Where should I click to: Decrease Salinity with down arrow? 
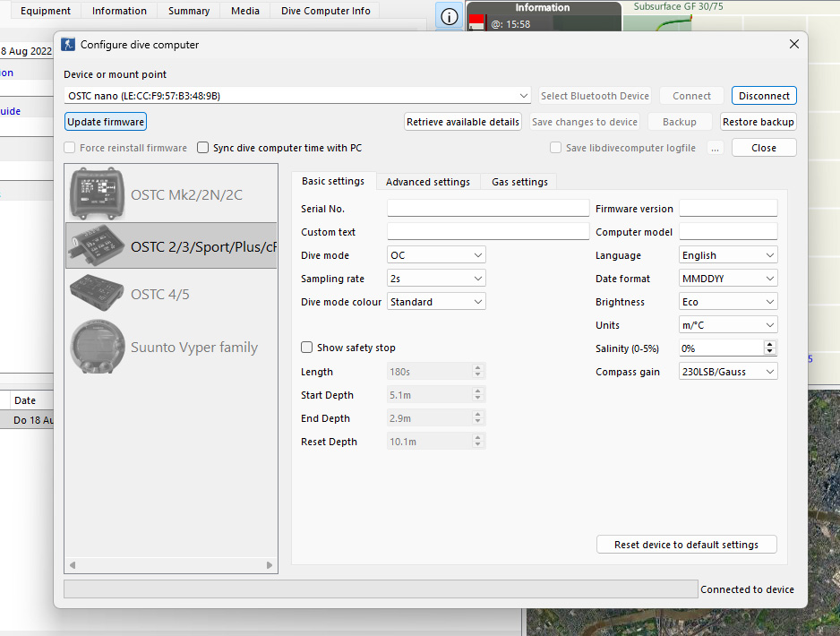[770, 351]
